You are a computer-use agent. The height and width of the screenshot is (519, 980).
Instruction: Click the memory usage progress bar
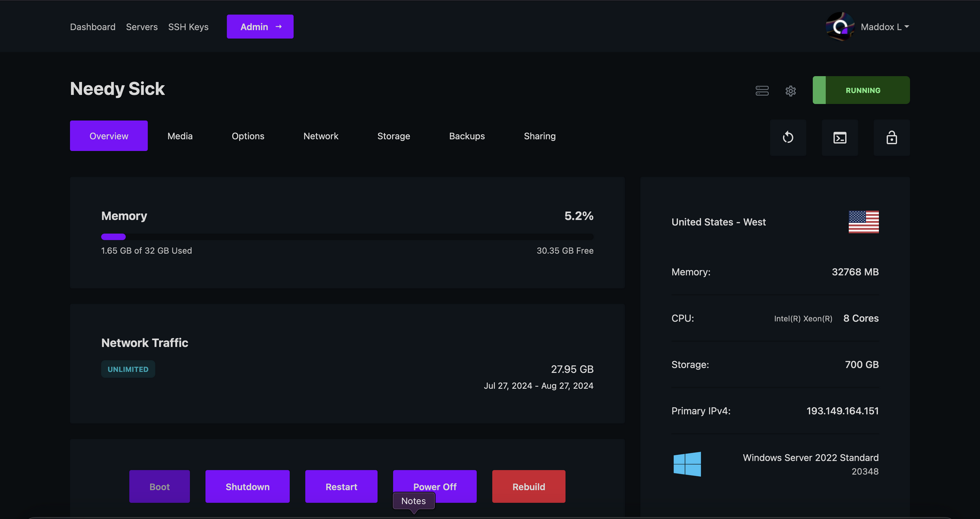[x=347, y=237]
